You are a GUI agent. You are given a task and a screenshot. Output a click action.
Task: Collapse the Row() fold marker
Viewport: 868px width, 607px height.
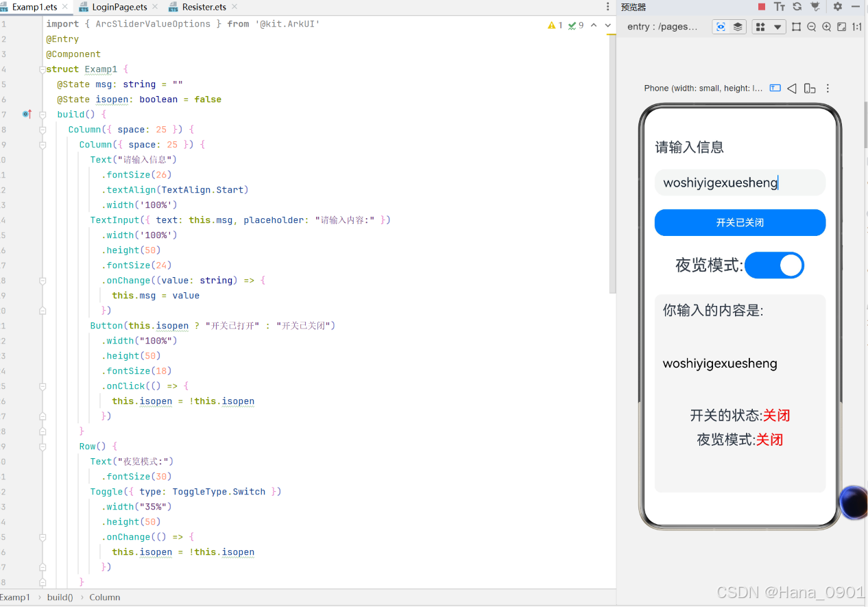click(43, 447)
